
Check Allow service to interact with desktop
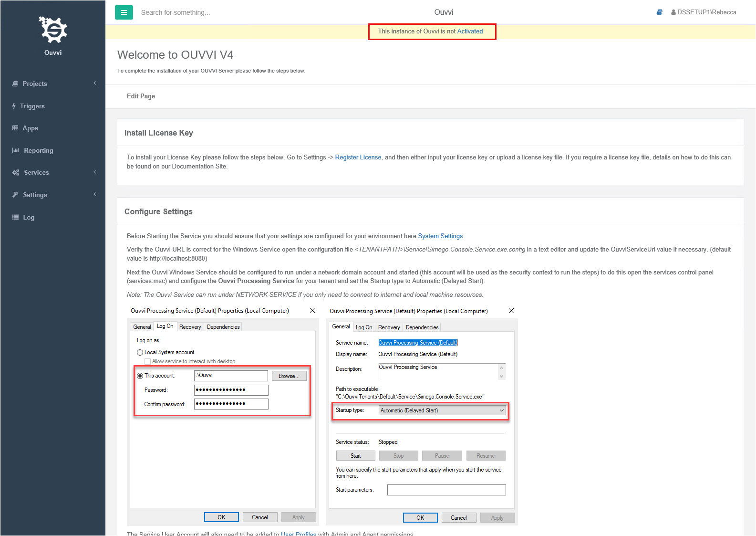click(x=148, y=361)
